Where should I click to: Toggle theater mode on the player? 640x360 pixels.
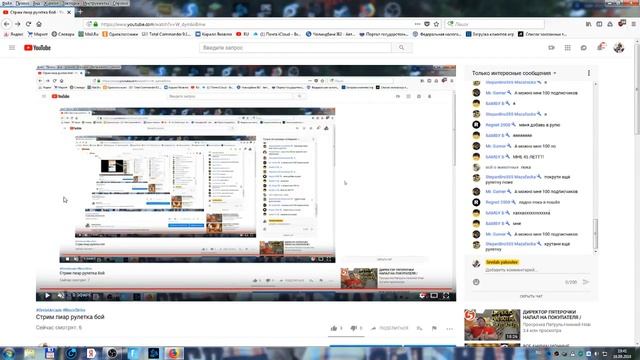[x=434, y=296]
